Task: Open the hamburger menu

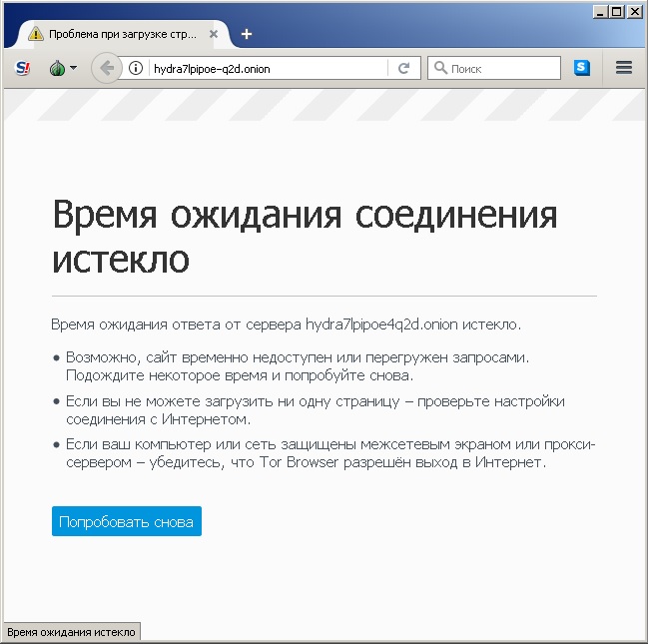Action: click(624, 68)
